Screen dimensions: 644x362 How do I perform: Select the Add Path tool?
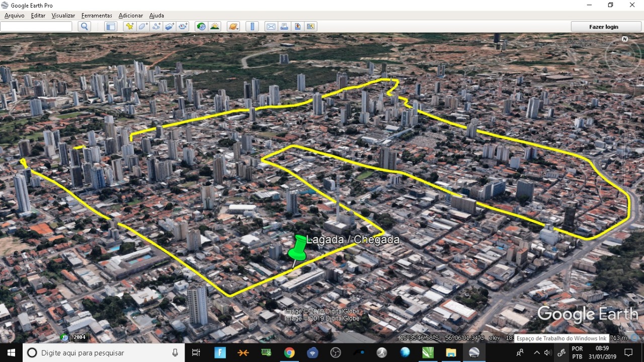[156, 27]
